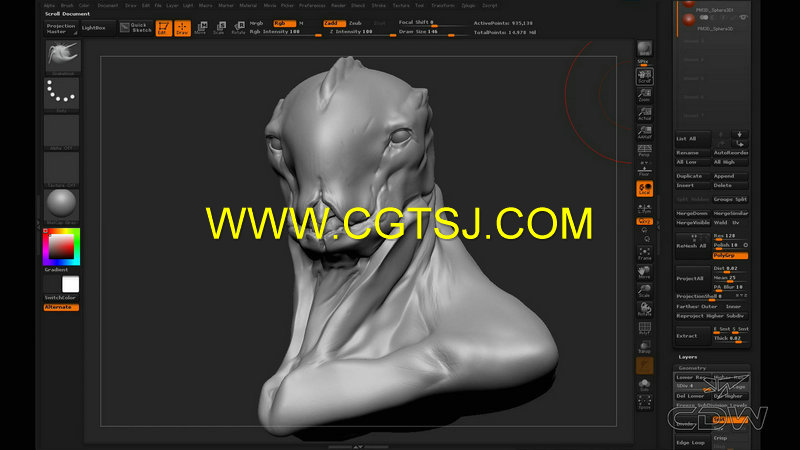Pick a color in the color picker
This screenshot has height=450, width=800.
point(61,246)
